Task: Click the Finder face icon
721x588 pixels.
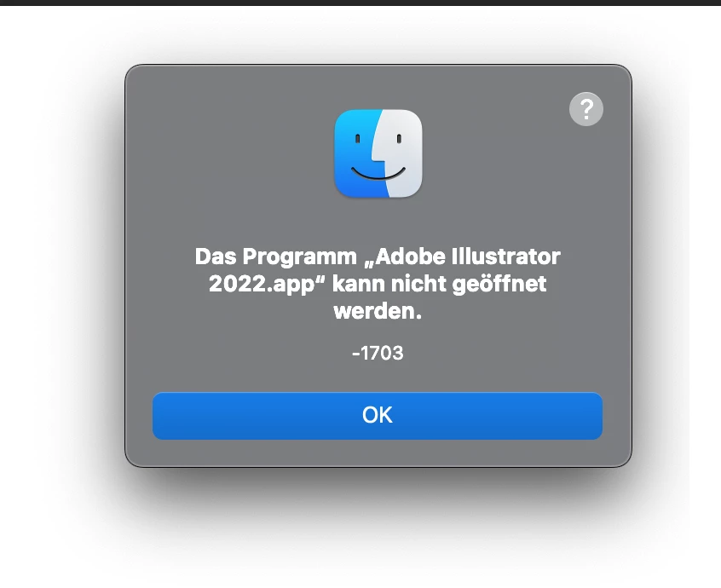Action: (x=378, y=153)
